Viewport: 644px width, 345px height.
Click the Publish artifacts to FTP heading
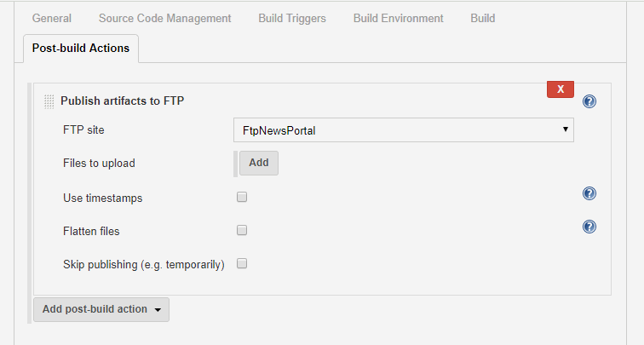click(x=122, y=101)
